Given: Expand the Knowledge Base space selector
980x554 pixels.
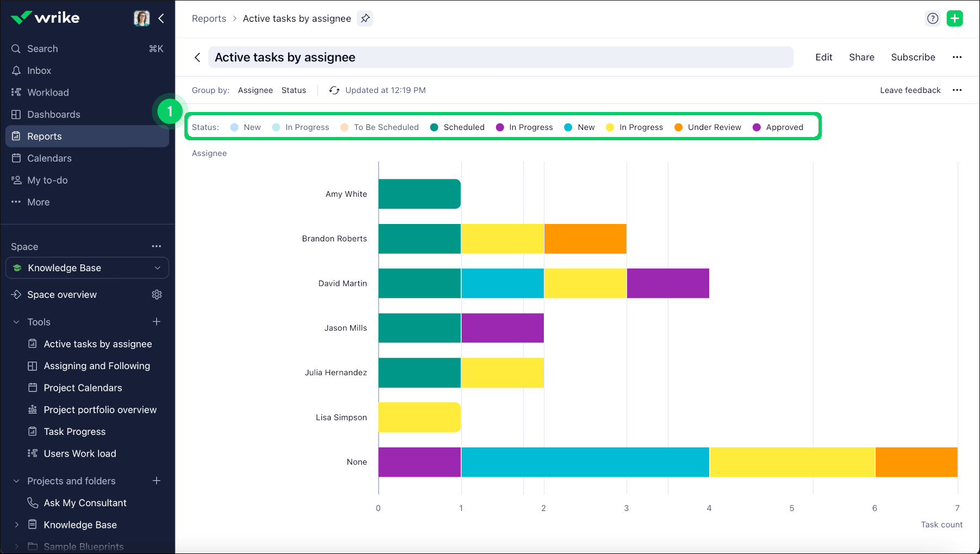Looking at the screenshot, I should point(157,267).
